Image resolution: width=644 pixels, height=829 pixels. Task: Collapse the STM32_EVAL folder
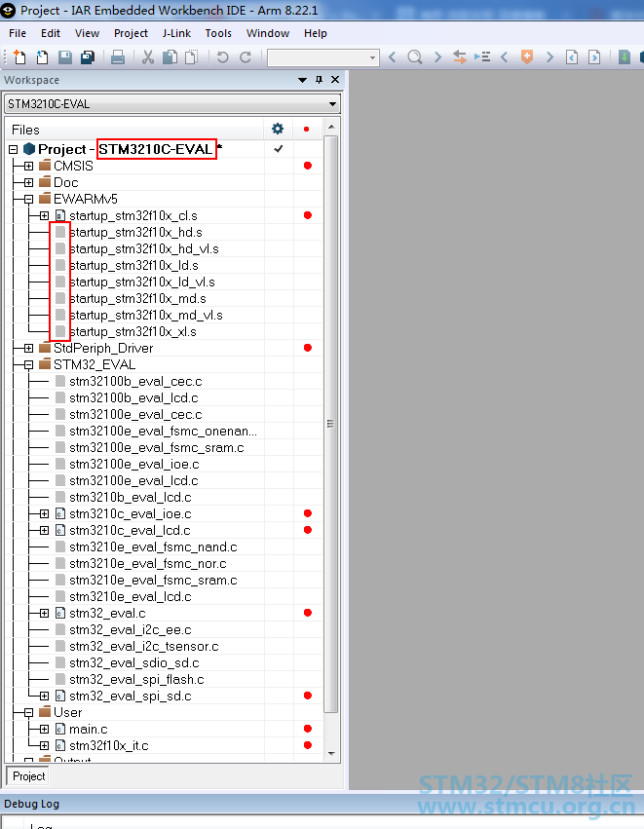28,364
